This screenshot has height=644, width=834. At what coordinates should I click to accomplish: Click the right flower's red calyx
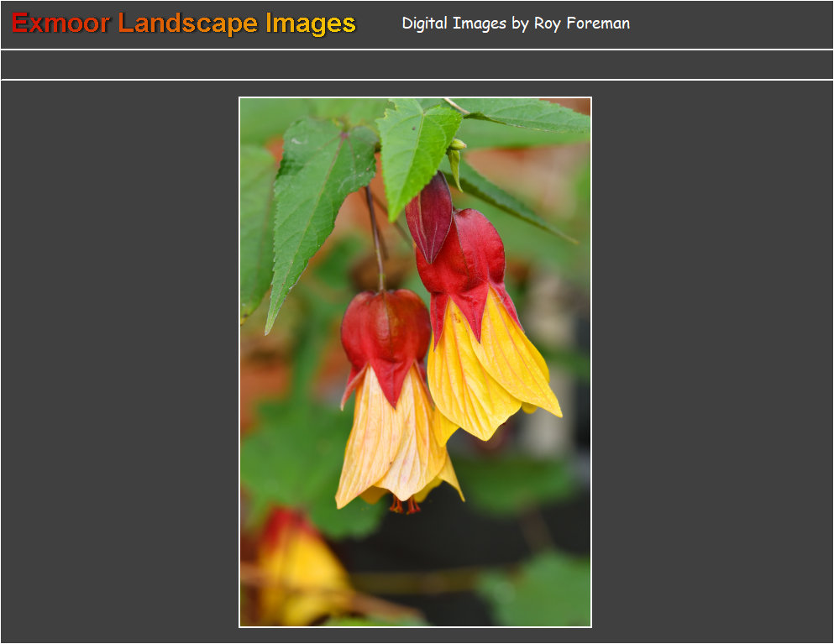tap(466, 260)
